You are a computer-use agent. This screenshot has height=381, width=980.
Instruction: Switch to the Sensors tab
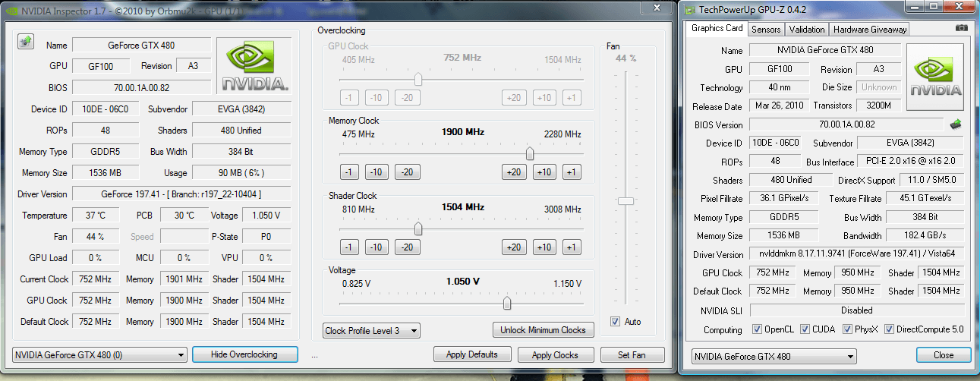pos(765,30)
